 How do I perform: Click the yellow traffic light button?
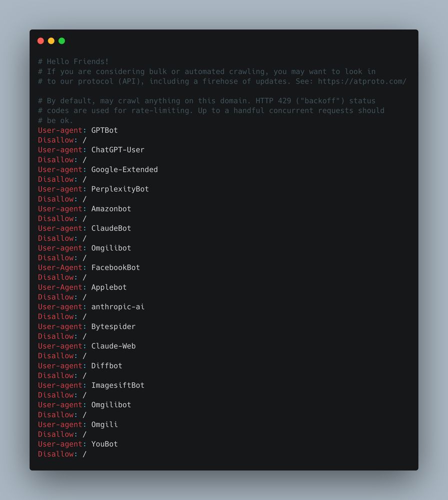(51, 40)
